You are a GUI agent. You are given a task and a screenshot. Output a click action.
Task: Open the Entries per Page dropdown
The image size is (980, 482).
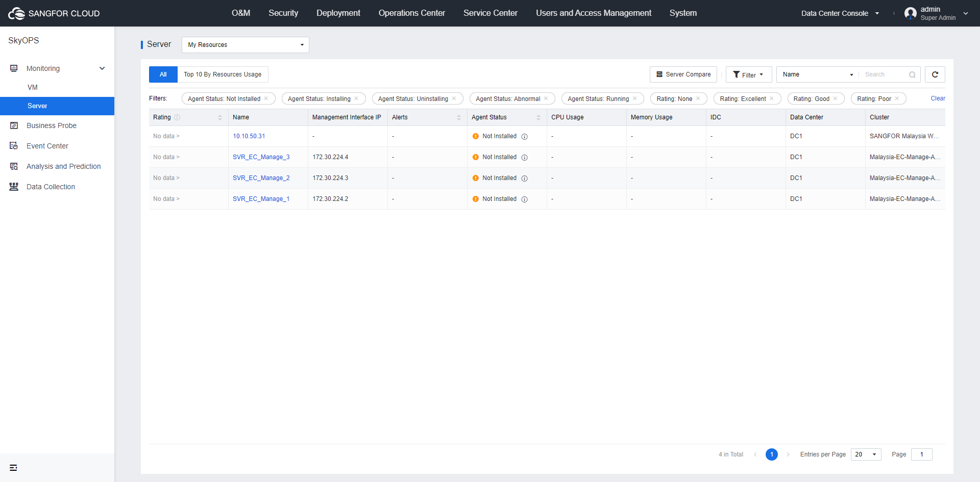866,454
